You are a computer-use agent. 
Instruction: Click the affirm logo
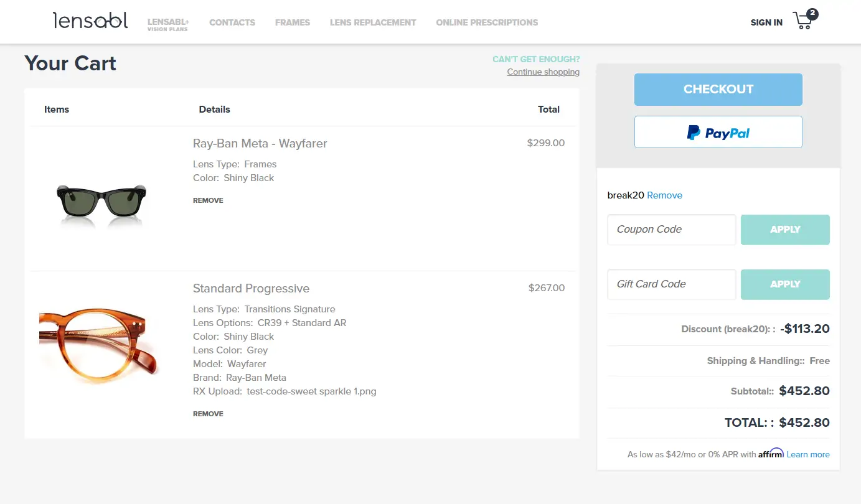pyautogui.click(x=771, y=454)
